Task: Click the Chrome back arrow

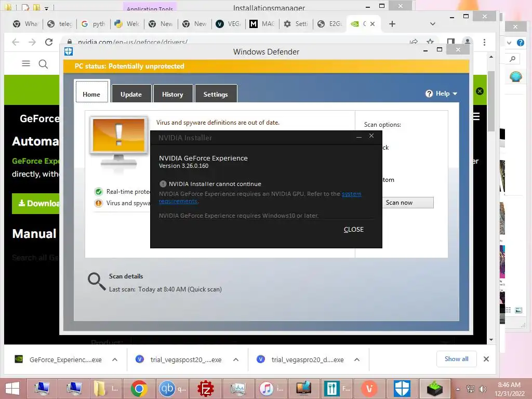Action: tap(16, 42)
